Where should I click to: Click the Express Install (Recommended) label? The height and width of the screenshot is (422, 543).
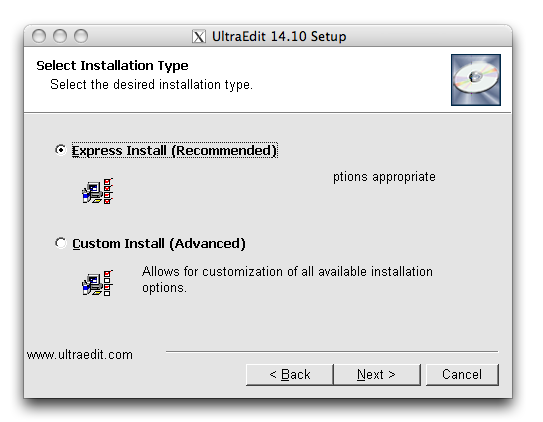[175, 150]
